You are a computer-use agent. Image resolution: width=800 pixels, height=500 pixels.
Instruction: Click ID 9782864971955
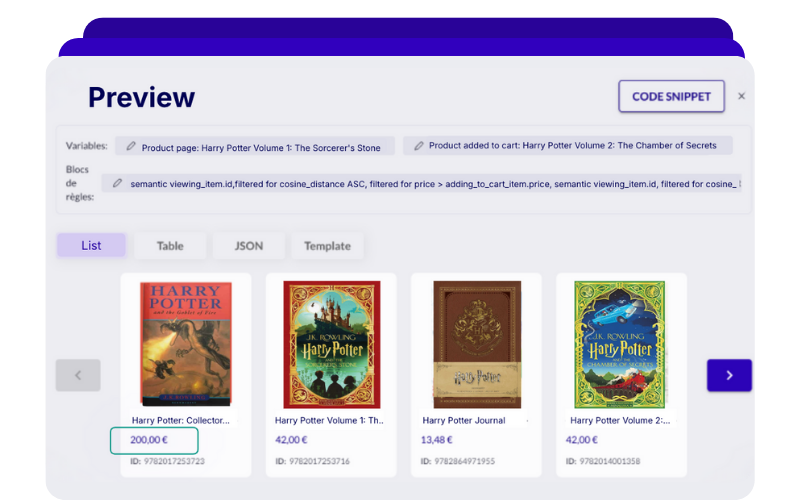(458, 461)
